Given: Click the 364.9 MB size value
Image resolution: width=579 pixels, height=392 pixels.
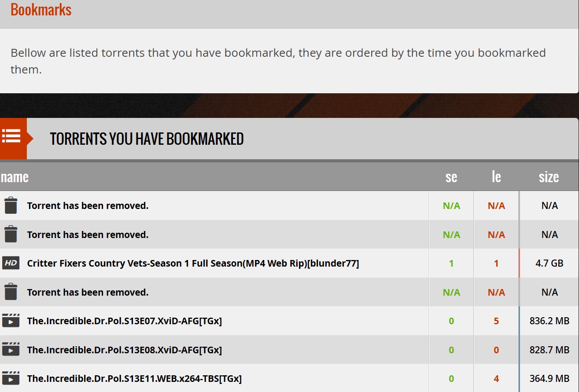Looking at the screenshot, I should click(549, 379).
